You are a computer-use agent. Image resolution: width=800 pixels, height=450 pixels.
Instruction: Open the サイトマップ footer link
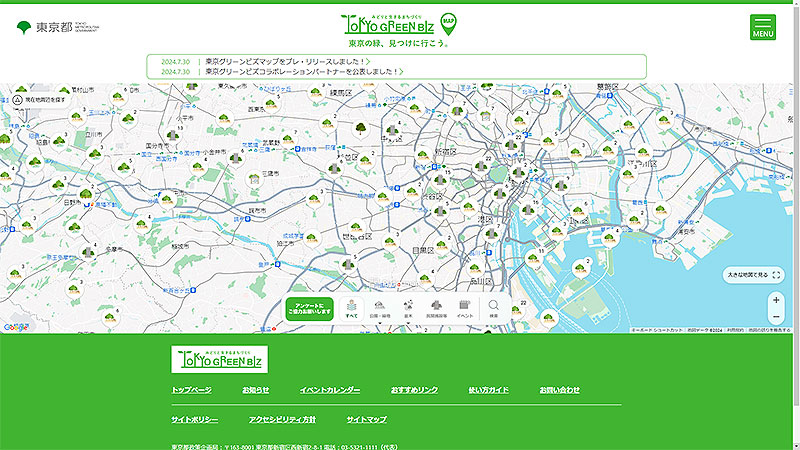point(367,419)
